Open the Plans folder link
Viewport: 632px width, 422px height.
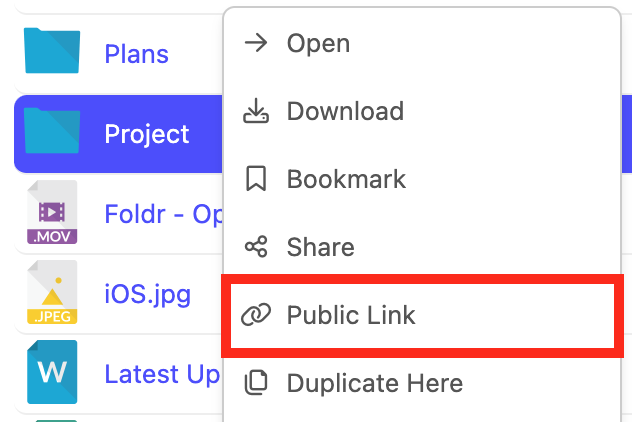[x=137, y=54]
